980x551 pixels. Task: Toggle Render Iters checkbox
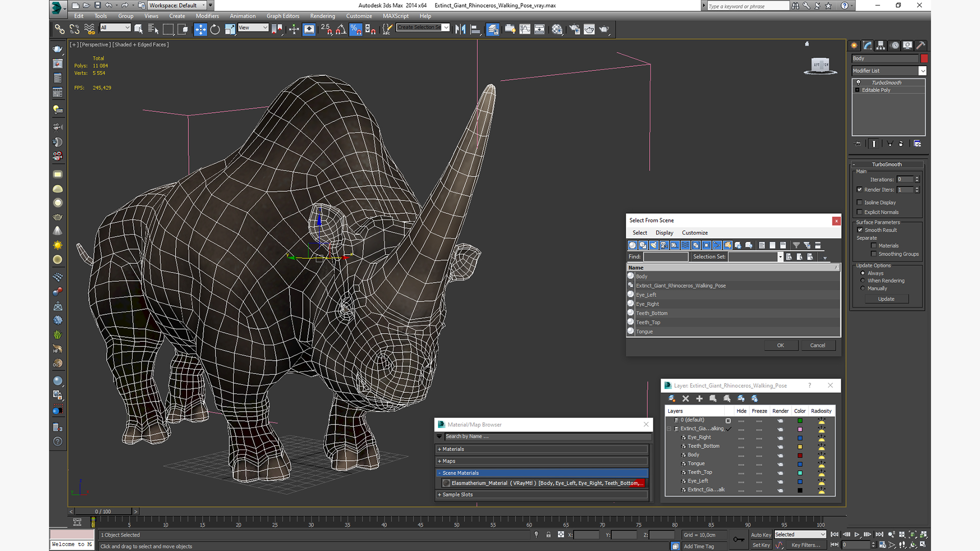click(860, 190)
